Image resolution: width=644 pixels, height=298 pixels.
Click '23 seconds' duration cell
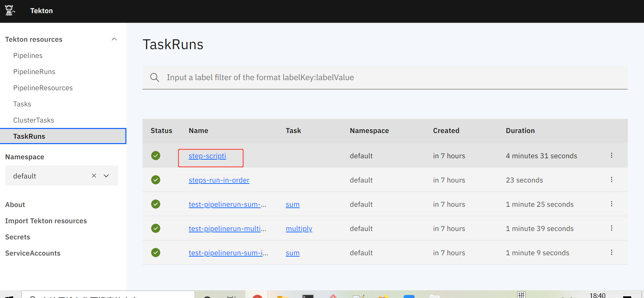tap(524, 180)
